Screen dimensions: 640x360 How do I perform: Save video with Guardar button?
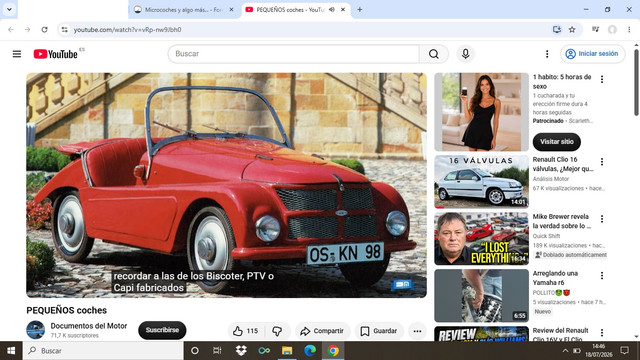pyautogui.click(x=379, y=331)
